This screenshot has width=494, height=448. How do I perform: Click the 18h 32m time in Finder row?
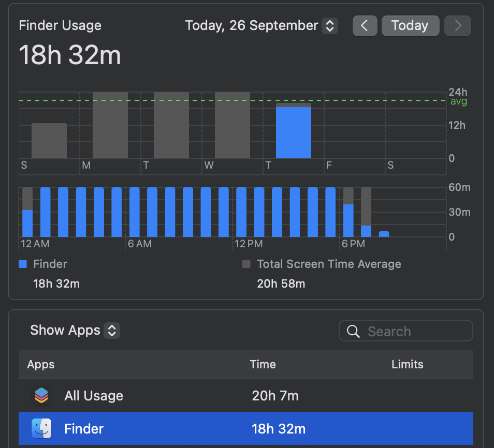tap(279, 429)
